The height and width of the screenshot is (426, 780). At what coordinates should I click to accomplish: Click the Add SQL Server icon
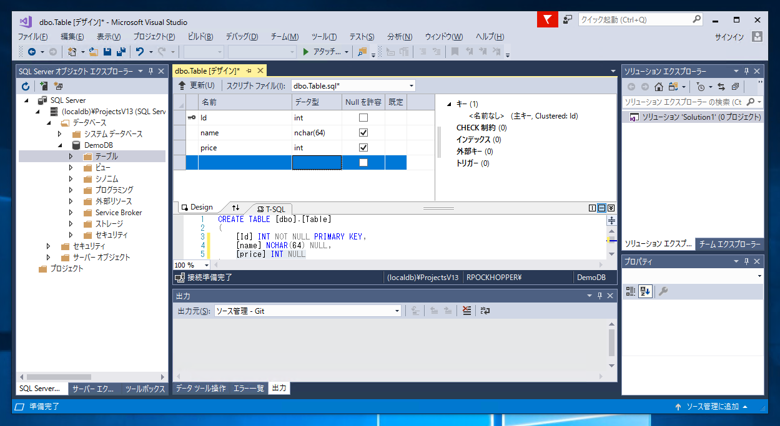coord(44,86)
